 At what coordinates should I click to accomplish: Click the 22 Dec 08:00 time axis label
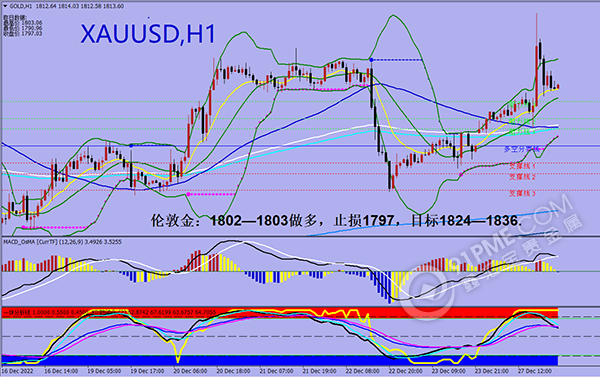click(x=364, y=371)
